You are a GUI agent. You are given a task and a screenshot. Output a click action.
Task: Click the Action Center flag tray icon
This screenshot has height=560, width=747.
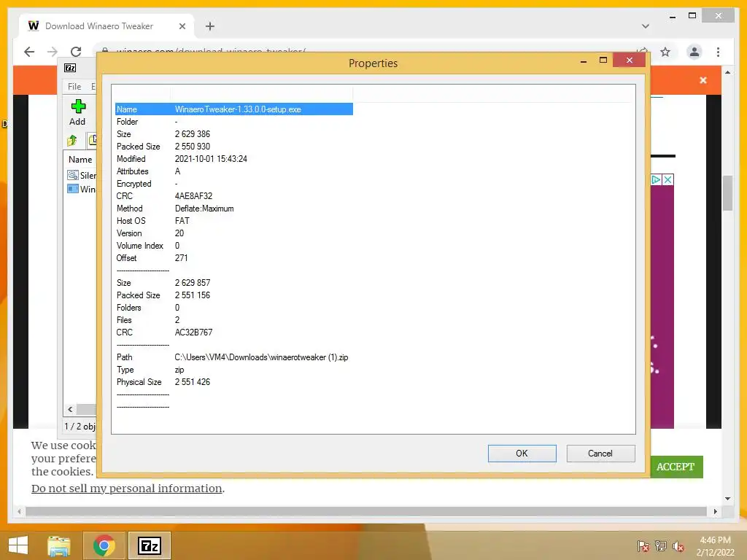[x=643, y=546]
